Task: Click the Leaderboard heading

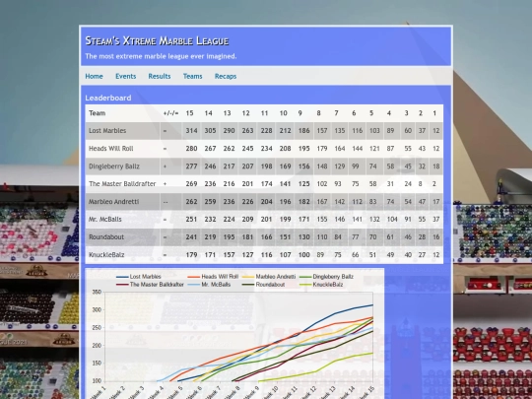Action: tap(108, 98)
